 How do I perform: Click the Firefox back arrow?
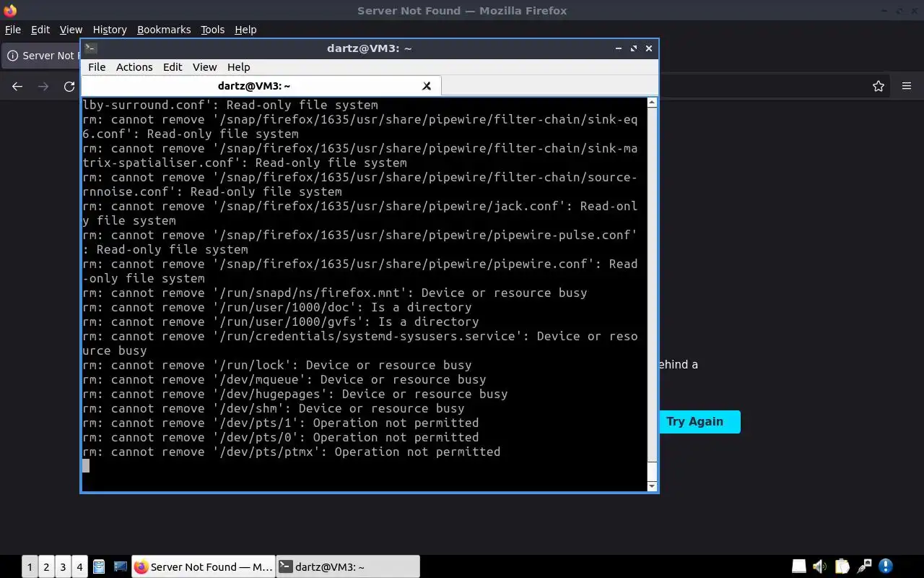point(17,86)
